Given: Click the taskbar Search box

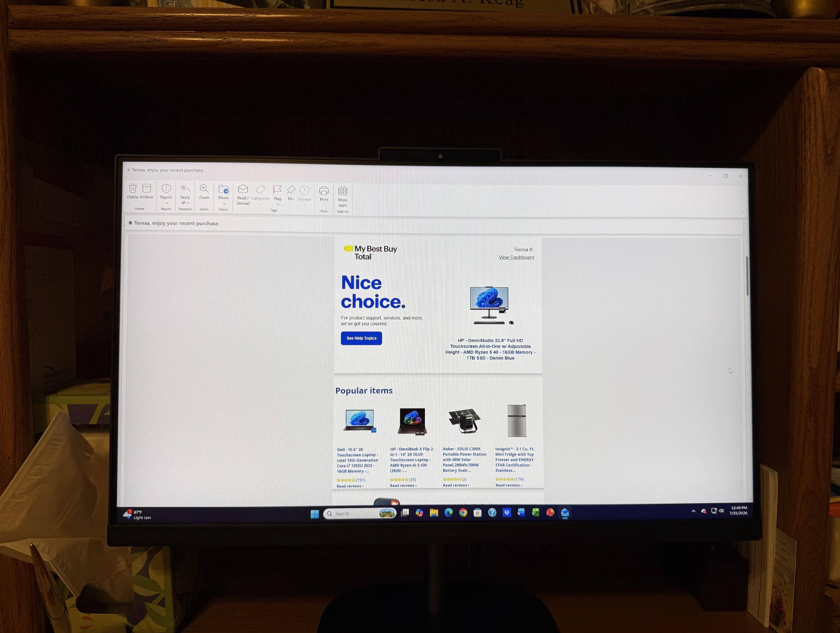Looking at the screenshot, I should click(x=360, y=513).
